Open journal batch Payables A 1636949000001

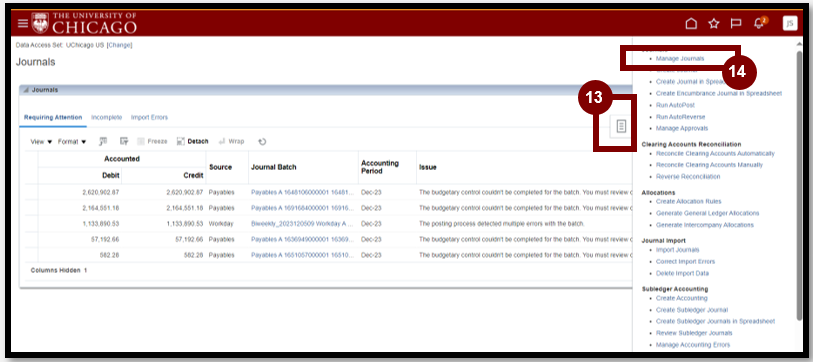tap(303, 240)
